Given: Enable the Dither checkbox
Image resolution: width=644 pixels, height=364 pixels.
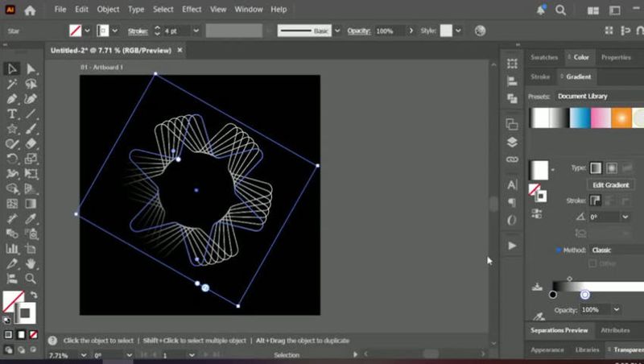Looking at the screenshot, I should click(x=592, y=263).
